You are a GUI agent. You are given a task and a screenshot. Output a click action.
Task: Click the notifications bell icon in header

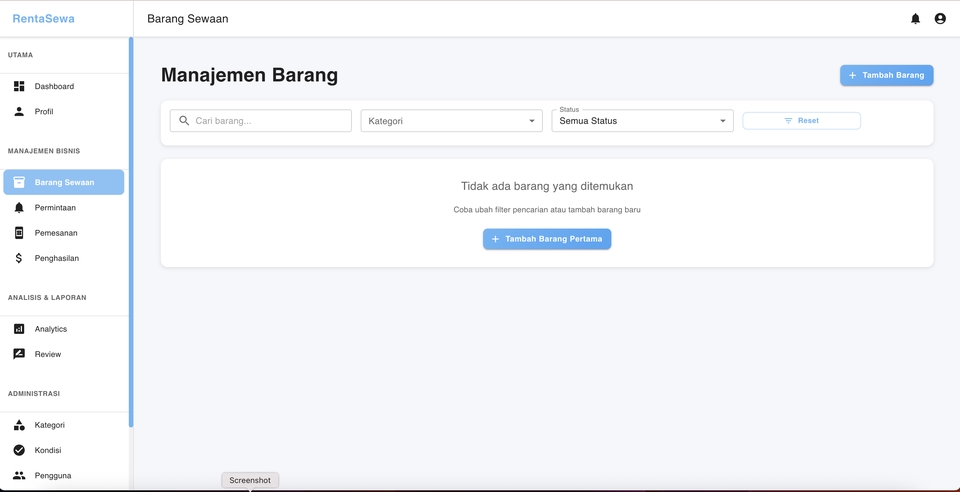tap(915, 19)
